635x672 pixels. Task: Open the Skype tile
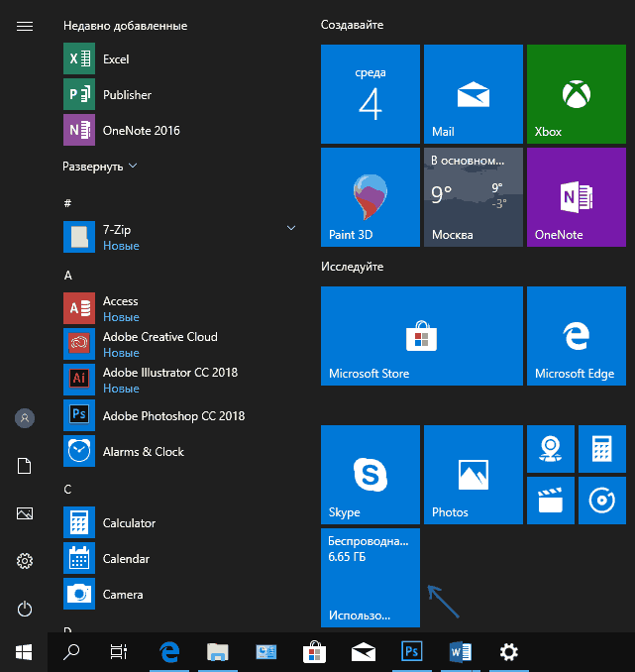(x=370, y=475)
